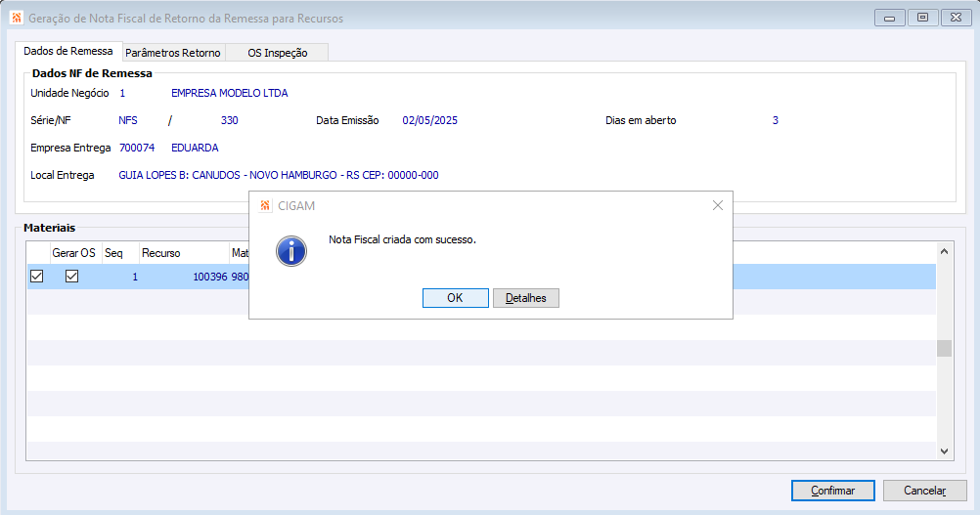Click Empresa Entrega code 700074

coord(137,148)
